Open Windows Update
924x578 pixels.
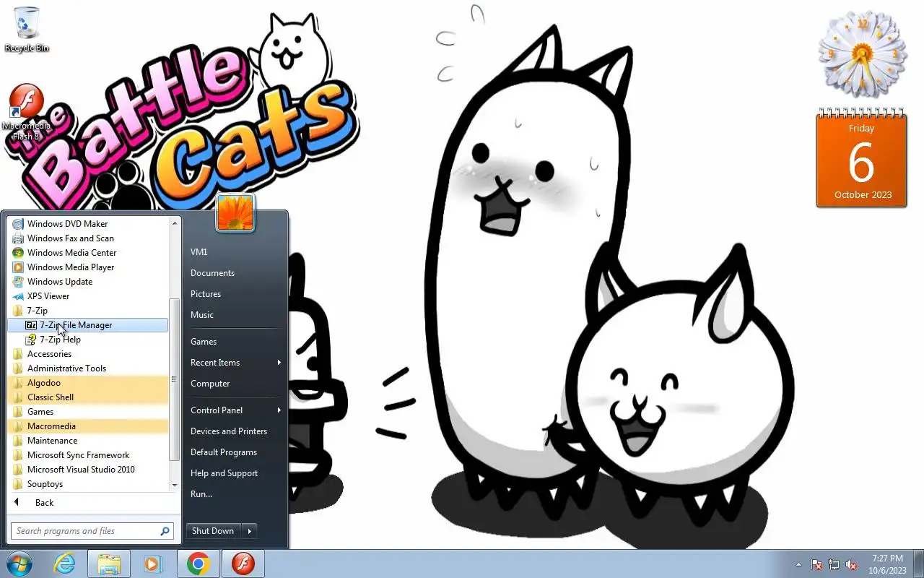click(x=87, y=282)
